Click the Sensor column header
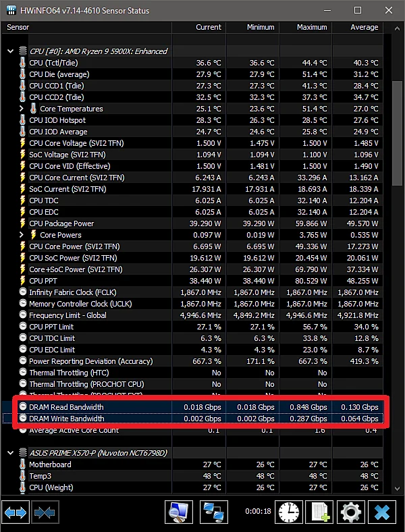This screenshot has height=532, width=405. tap(87, 27)
